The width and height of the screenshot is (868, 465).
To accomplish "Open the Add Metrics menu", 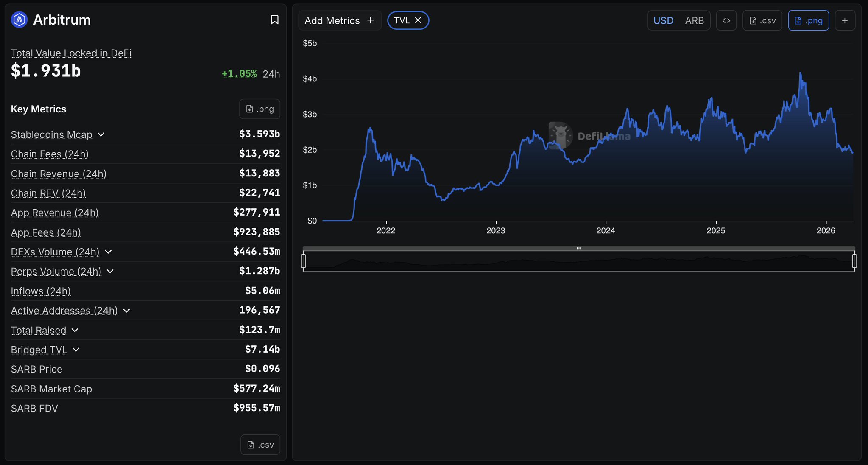I will click(339, 20).
